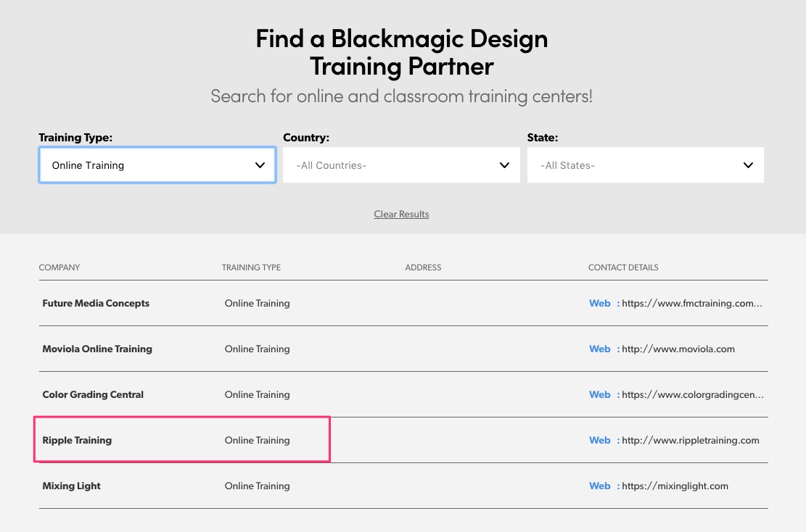Click the Ripple Training company name
This screenshot has width=806, height=532.
[77, 441]
